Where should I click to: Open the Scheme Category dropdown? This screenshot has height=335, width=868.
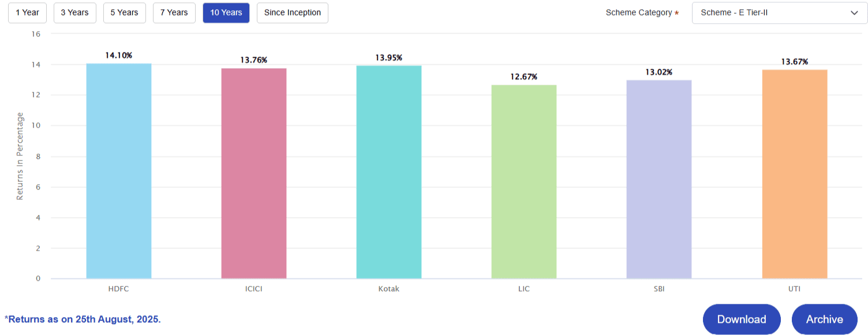click(x=773, y=13)
